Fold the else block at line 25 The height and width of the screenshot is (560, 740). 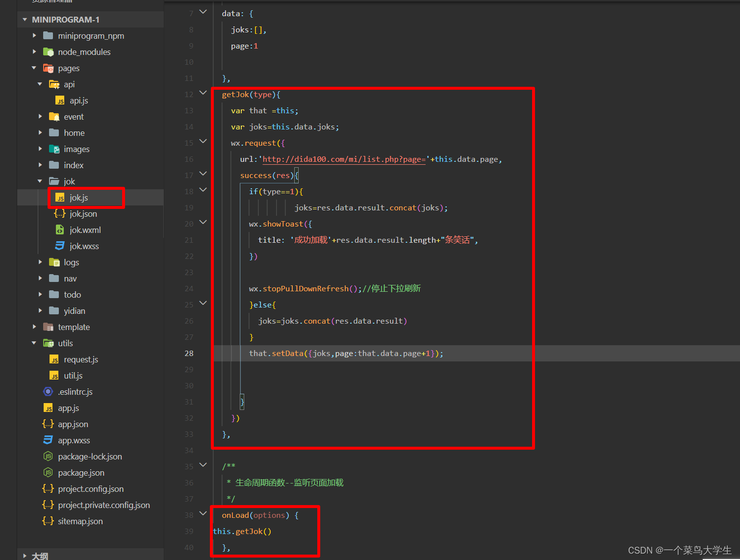pos(203,303)
